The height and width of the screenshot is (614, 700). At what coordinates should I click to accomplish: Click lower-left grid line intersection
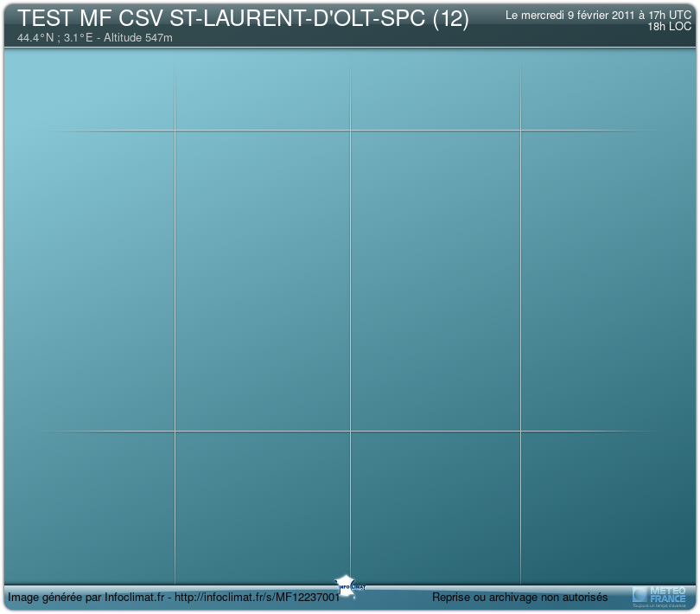click(x=175, y=431)
